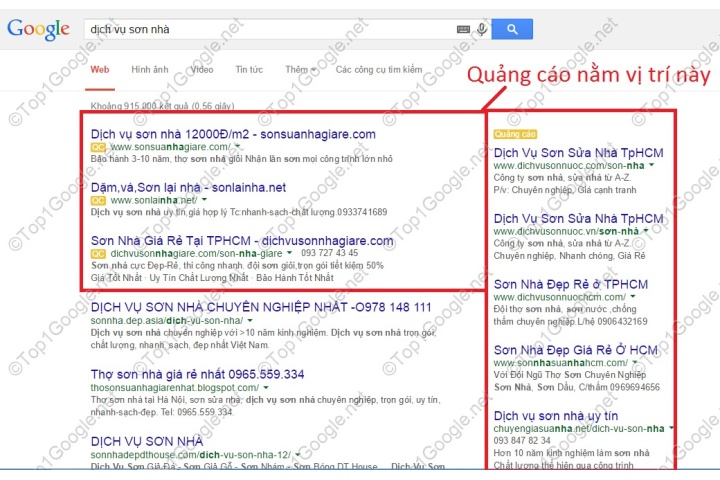Expand the arrow next to www.sonlainha.net/
The height and width of the screenshot is (480, 720).
click(x=204, y=200)
